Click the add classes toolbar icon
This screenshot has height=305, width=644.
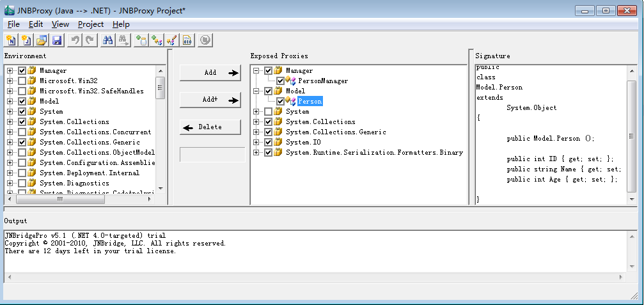point(157,40)
